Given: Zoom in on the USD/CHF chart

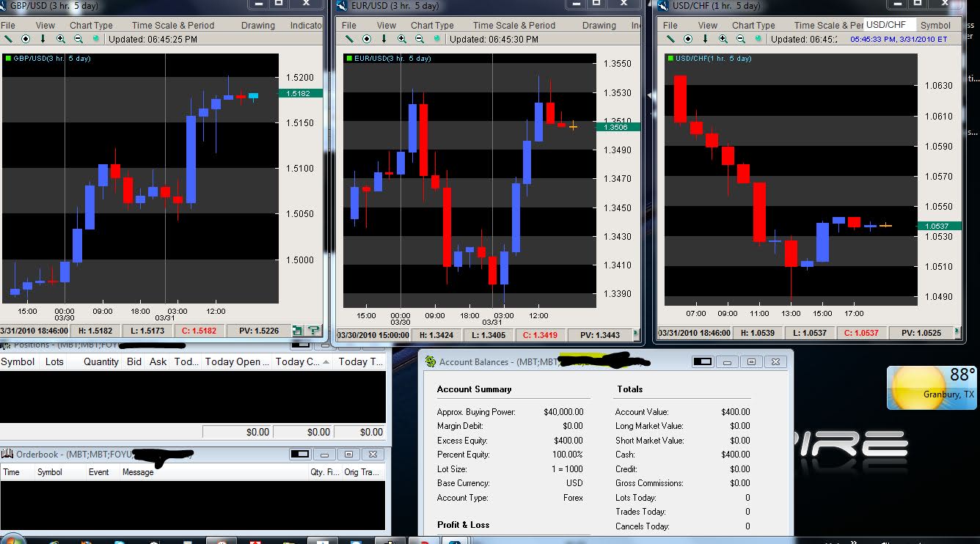Looking at the screenshot, I should click(x=723, y=39).
